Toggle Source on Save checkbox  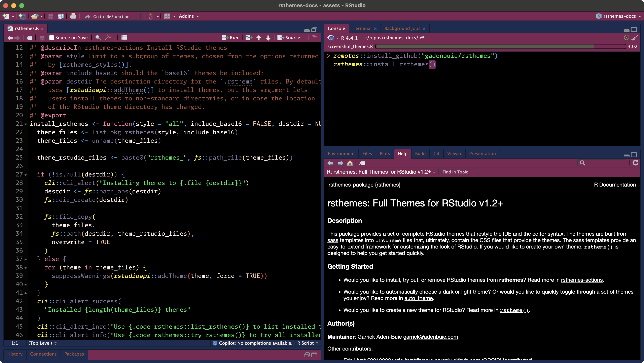coord(52,37)
